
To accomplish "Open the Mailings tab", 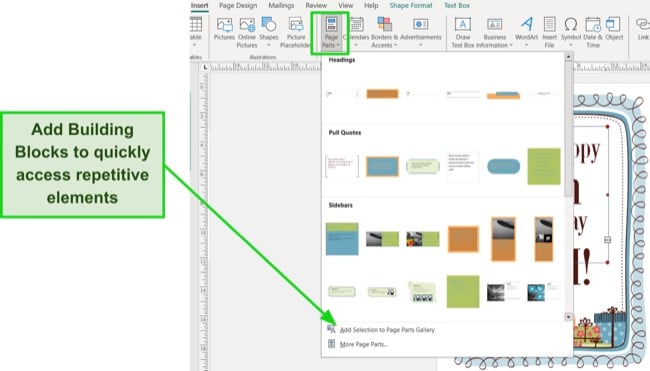I will [x=281, y=5].
